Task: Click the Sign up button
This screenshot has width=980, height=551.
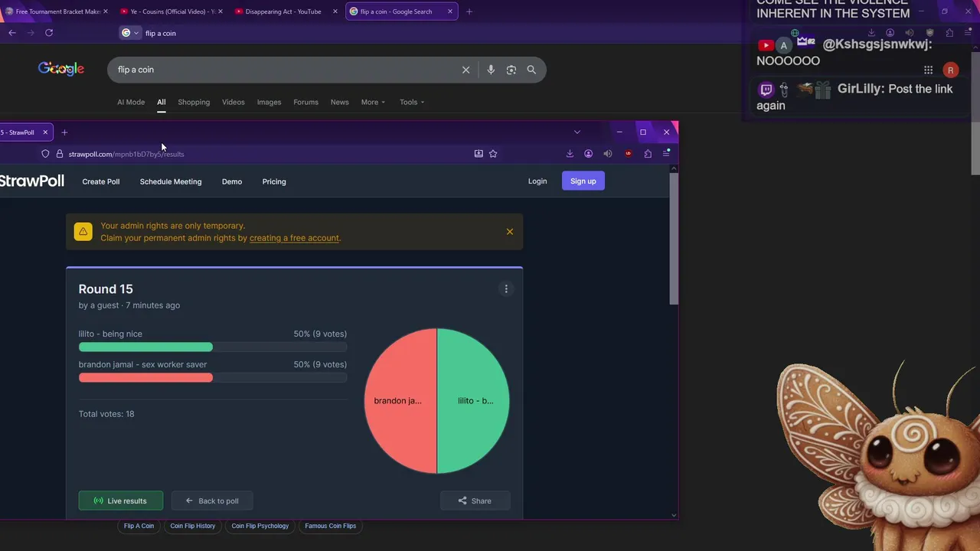Action: (x=583, y=181)
